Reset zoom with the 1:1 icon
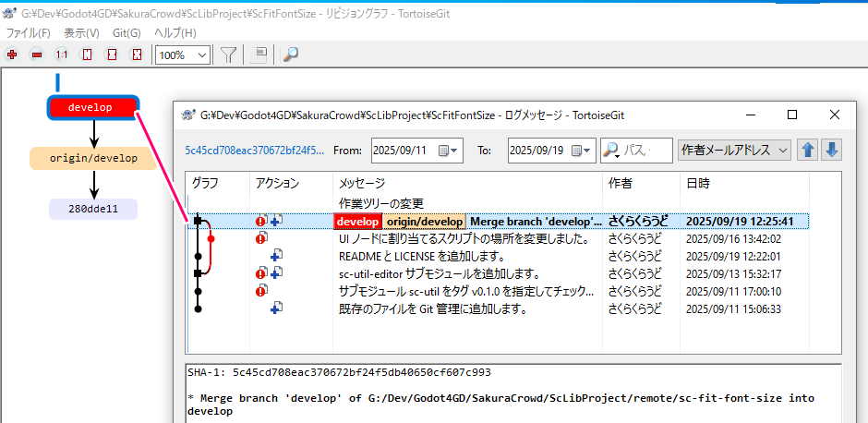 click(x=62, y=54)
